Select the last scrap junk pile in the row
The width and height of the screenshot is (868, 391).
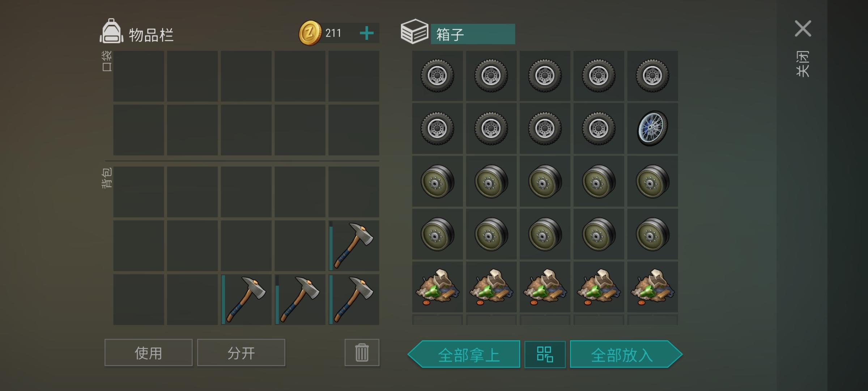652,287
